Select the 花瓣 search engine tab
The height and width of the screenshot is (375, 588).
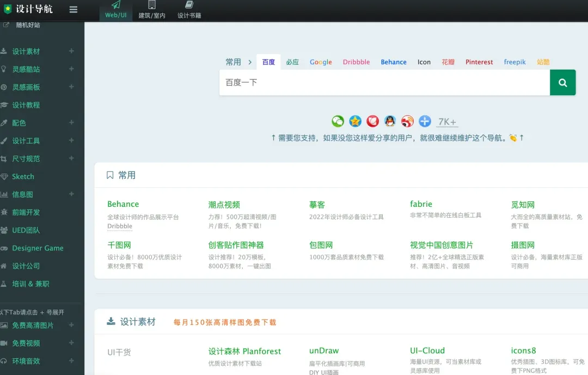coord(448,62)
